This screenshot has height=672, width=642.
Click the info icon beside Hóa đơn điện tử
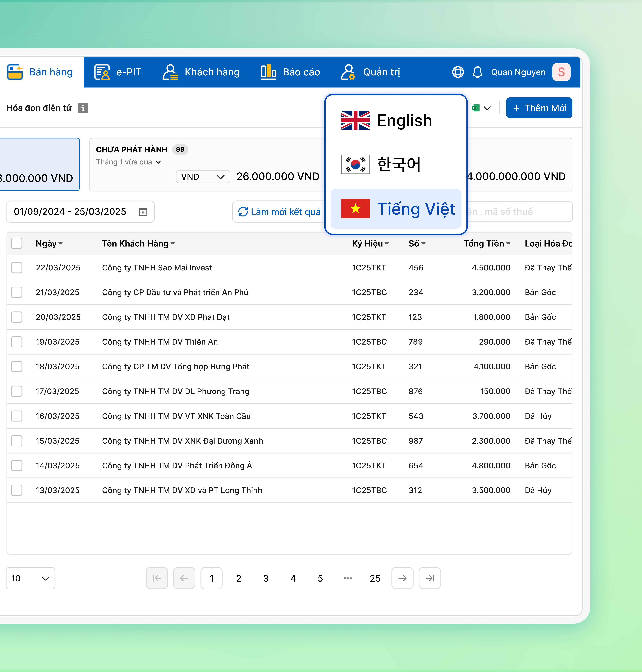(x=83, y=108)
